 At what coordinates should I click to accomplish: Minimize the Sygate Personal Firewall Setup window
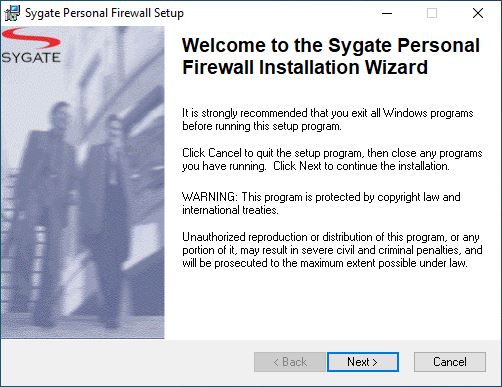(x=387, y=13)
